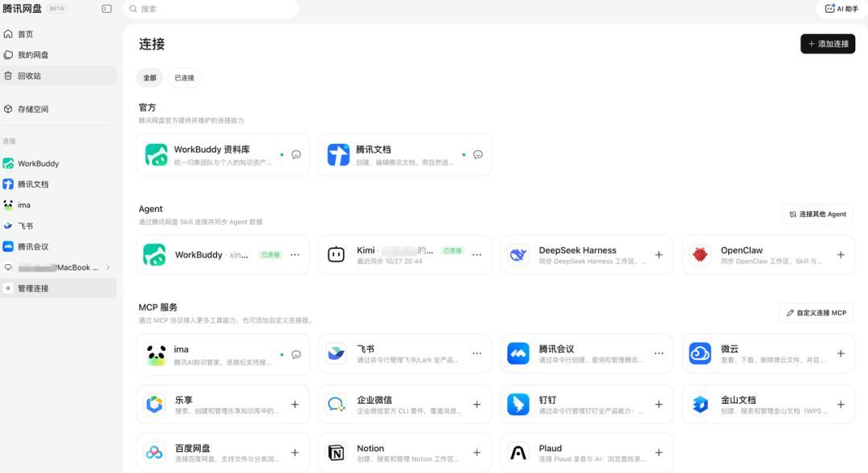Click the 腾讯会议 card icon
The height and width of the screenshot is (473, 868).
tap(518, 353)
